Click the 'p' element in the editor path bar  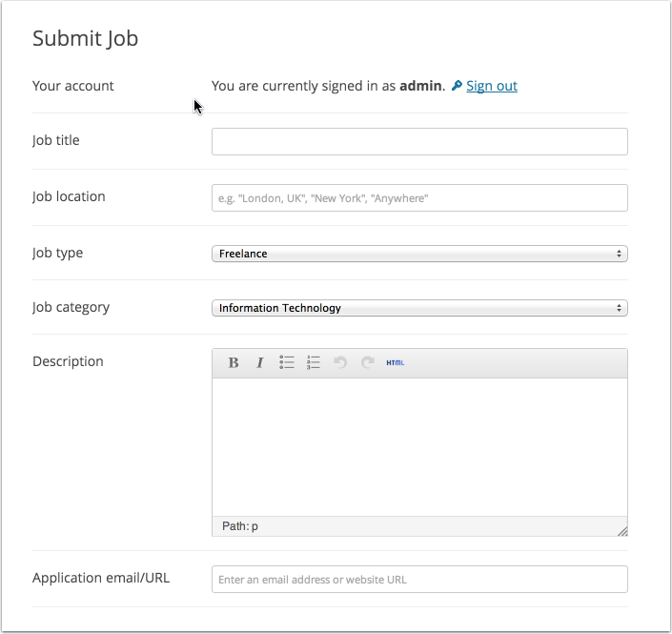pyautogui.click(x=255, y=526)
